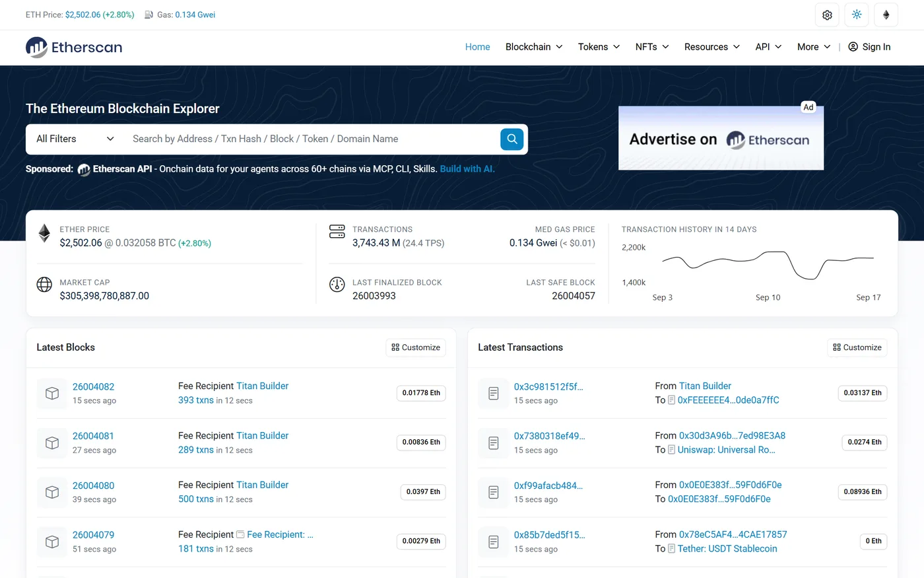Open transaction 0x3c981512f5f
The width and height of the screenshot is (924, 578).
(x=548, y=386)
